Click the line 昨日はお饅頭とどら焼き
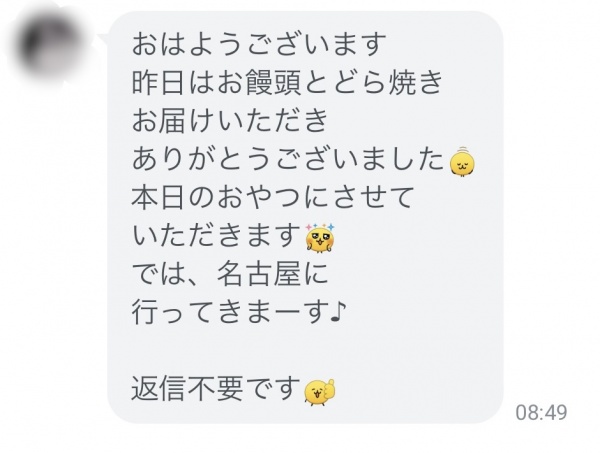The height and width of the screenshot is (453, 600). (287, 82)
